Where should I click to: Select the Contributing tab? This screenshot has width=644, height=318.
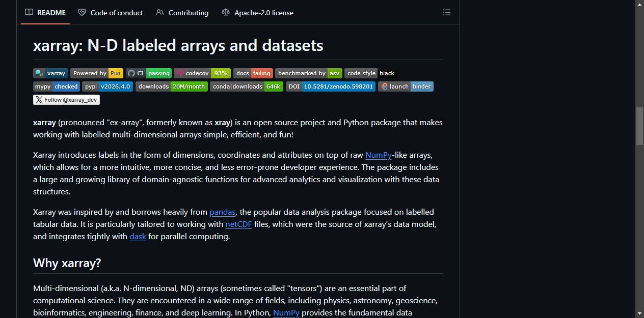182,13
